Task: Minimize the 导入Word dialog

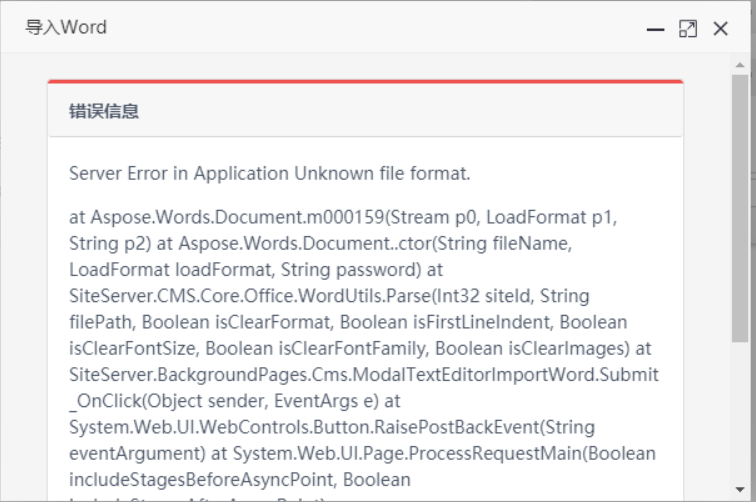Action: 655,29
